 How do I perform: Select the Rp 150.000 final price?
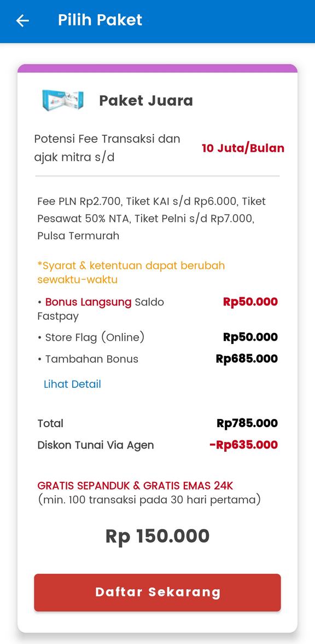tap(157, 536)
